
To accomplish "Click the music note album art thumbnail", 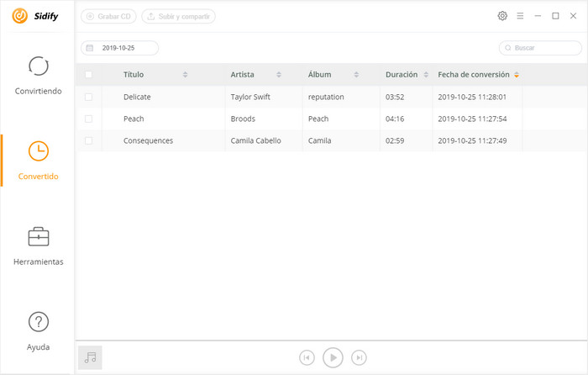I will [x=90, y=357].
